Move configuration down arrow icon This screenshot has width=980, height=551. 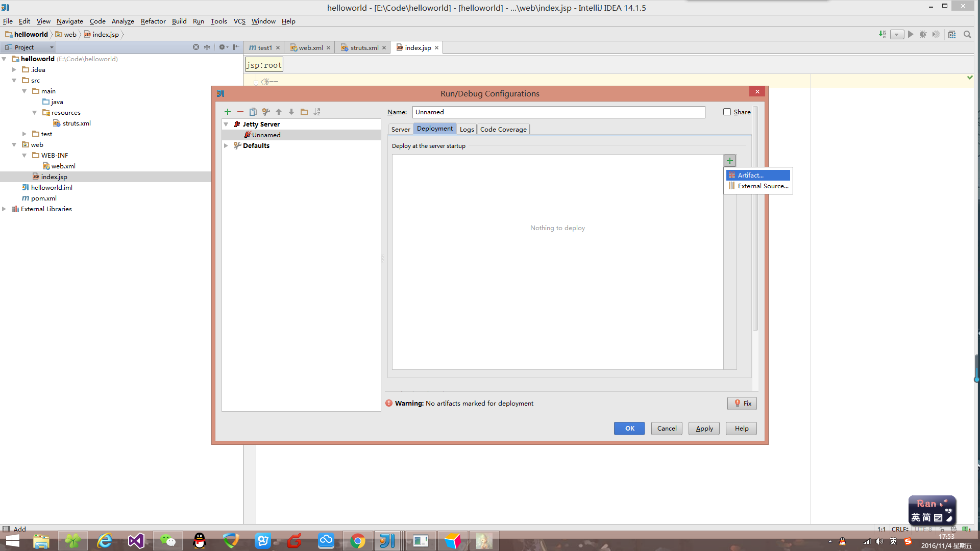point(291,112)
